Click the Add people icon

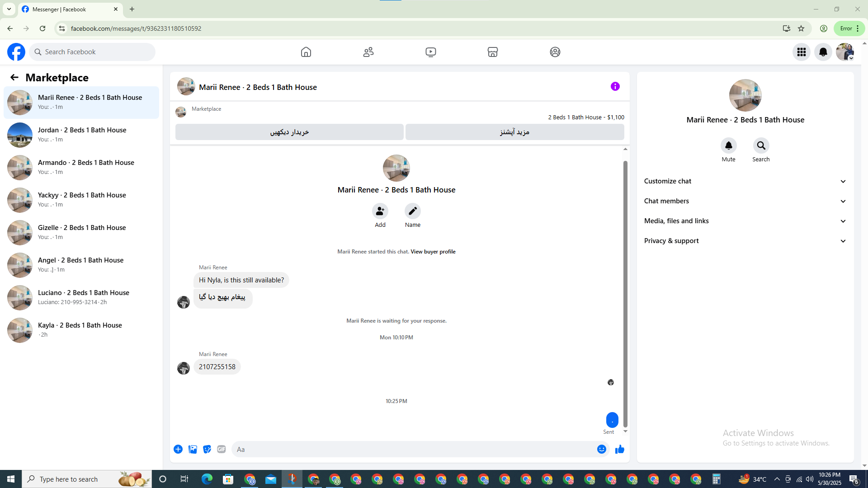pyautogui.click(x=380, y=211)
